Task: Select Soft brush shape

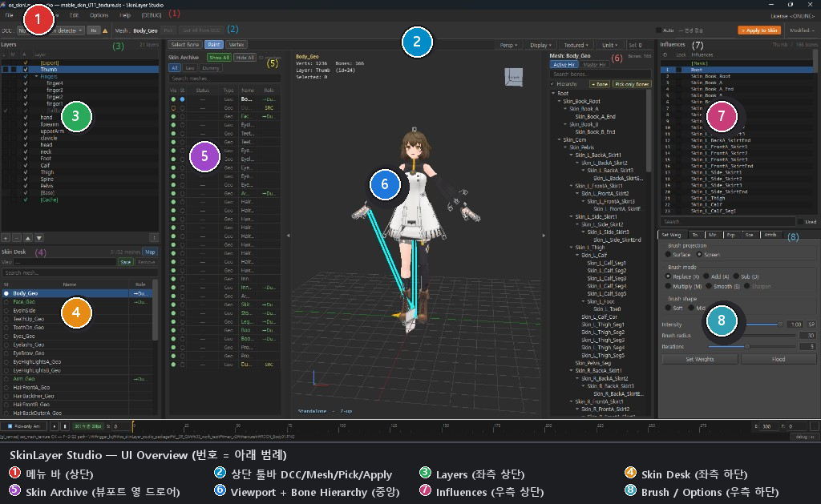Action: pyautogui.click(x=668, y=308)
